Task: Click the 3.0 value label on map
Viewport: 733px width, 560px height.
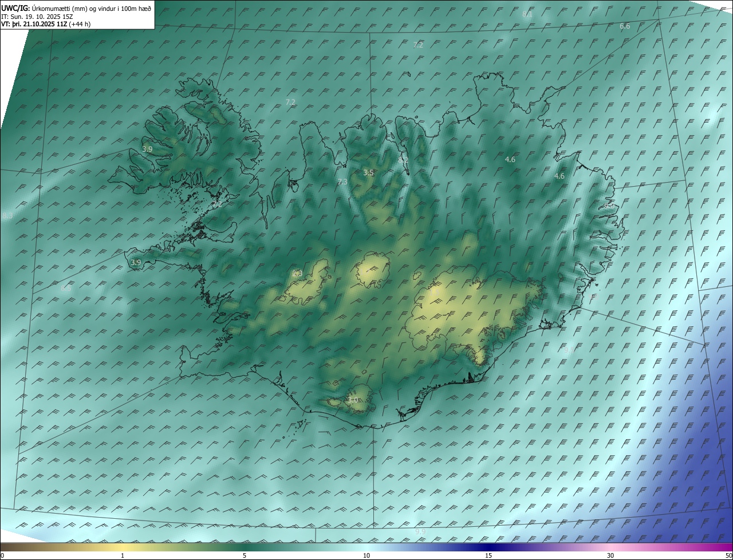Action: click(352, 400)
